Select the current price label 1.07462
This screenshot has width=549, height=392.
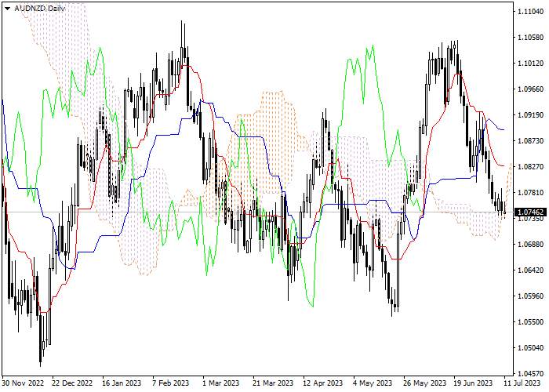pos(530,212)
